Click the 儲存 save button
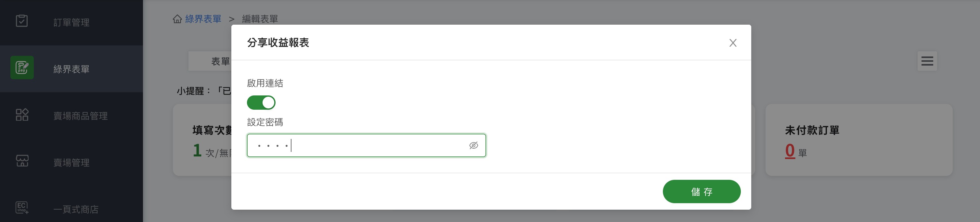This screenshot has width=980, height=222. (x=702, y=191)
